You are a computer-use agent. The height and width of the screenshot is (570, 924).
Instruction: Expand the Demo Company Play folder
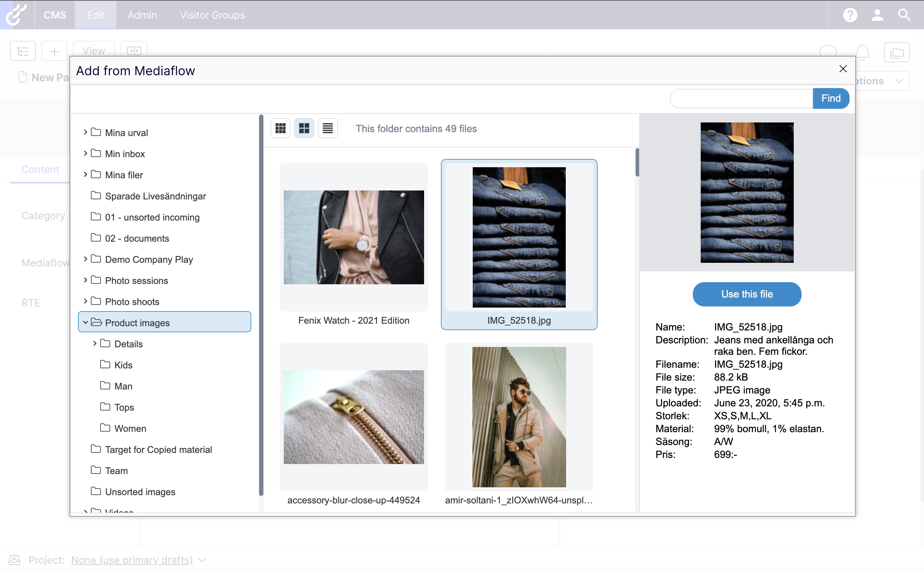[86, 259]
